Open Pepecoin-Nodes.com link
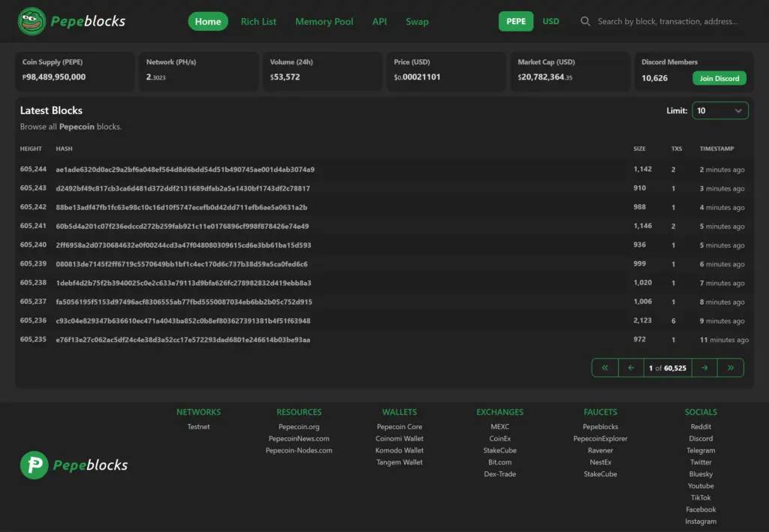 point(299,450)
